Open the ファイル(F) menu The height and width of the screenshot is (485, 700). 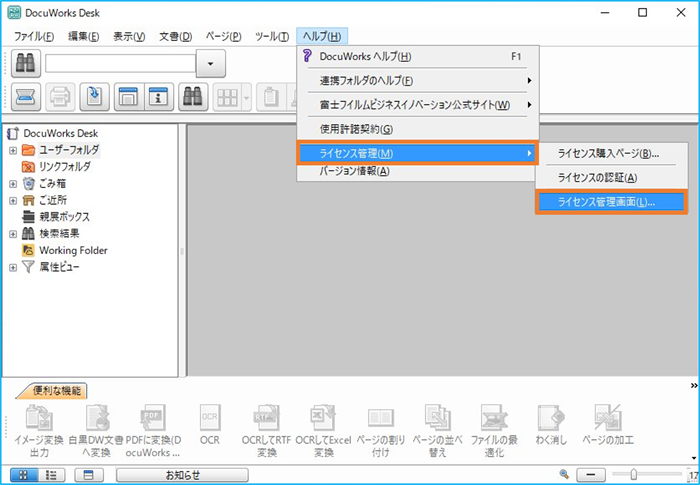pos(34,36)
